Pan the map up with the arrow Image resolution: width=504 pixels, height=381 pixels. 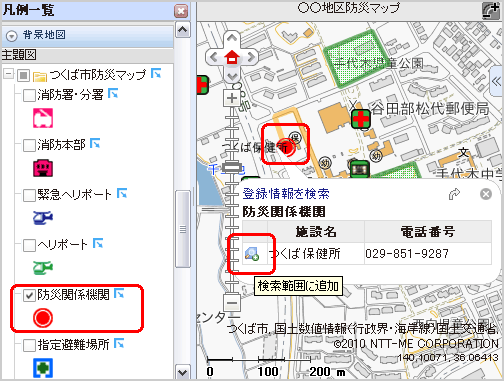(x=232, y=39)
